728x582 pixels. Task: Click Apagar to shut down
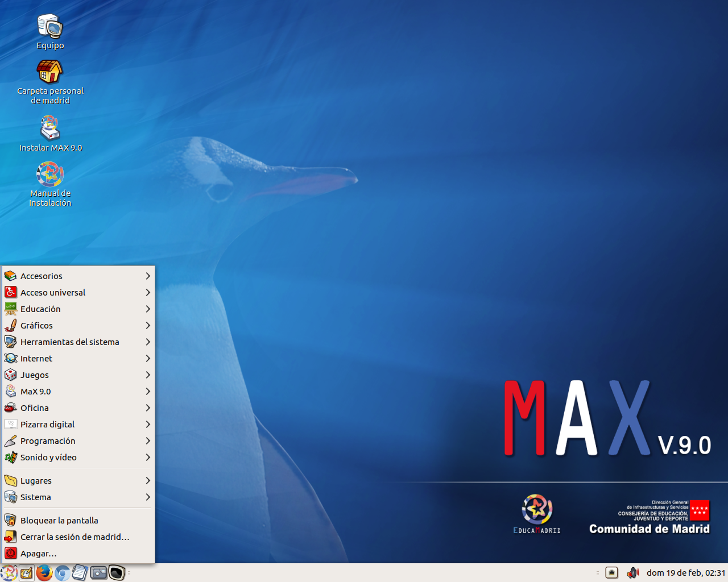[78, 553]
